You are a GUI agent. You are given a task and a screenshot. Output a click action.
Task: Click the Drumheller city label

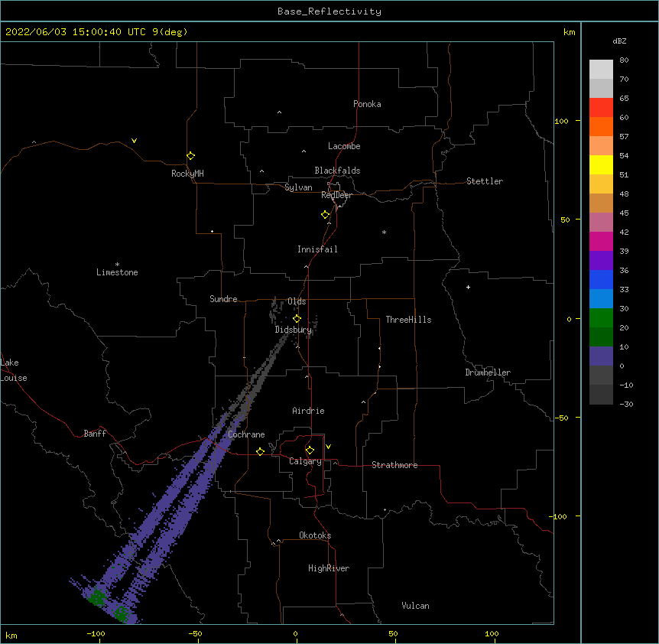coord(488,372)
